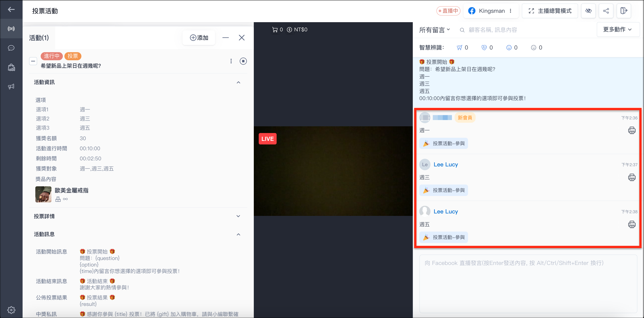Open Lee Lucy profile on 下午2:37 comment
The height and width of the screenshot is (318, 644).
446,165
